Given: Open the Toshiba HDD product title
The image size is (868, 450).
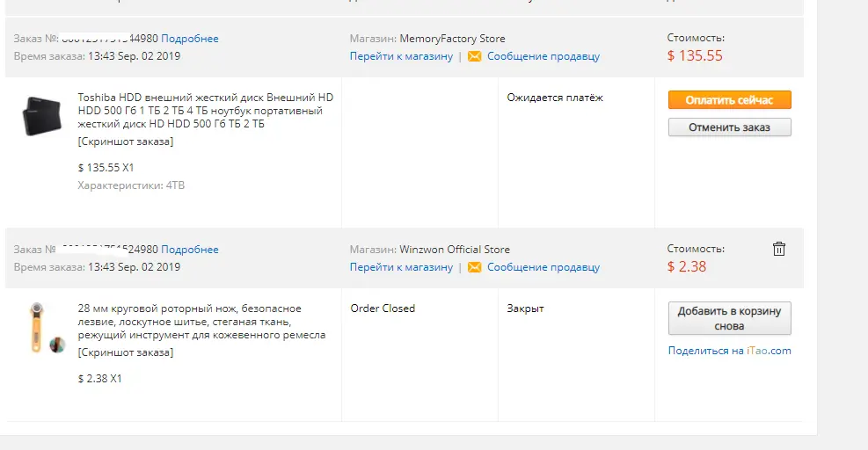Looking at the screenshot, I should point(206,111).
